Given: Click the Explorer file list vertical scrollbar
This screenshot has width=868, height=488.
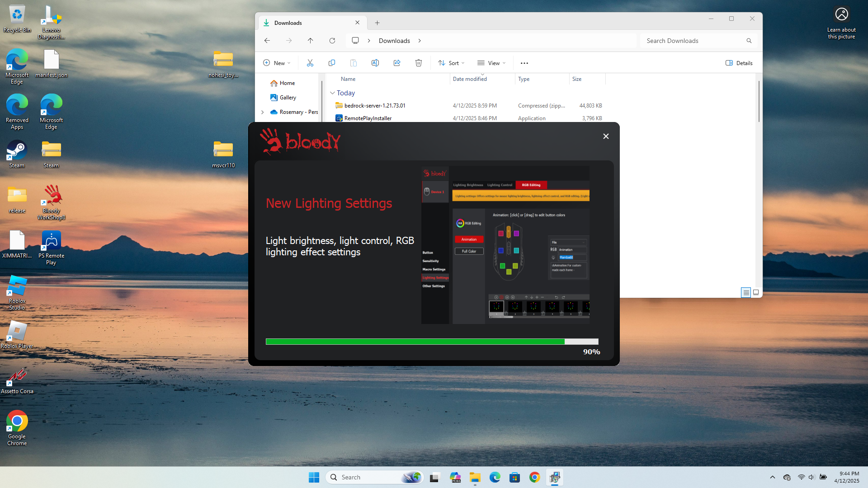Looking at the screenshot, I should [x=759, y=102].
